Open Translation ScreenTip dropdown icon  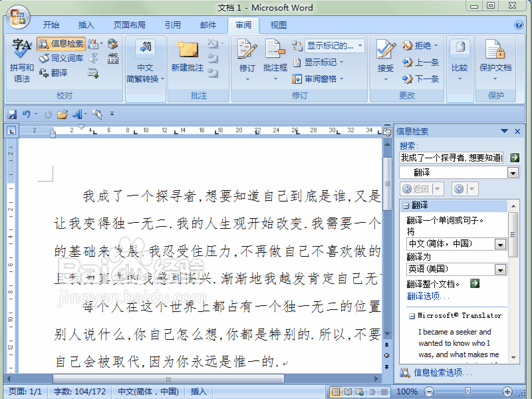(95, 44)
